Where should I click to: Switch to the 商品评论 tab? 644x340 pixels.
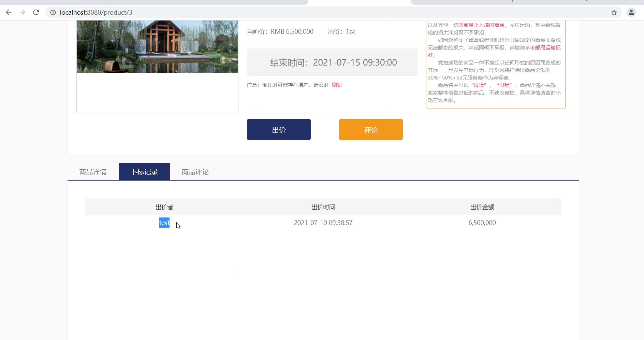[195, 171]
